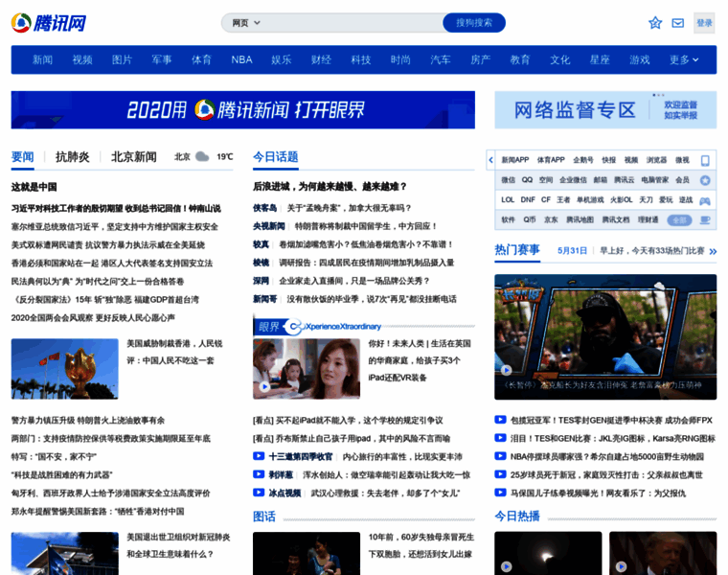
Task: Click the 新闻APP link
Action: (515, 160)
